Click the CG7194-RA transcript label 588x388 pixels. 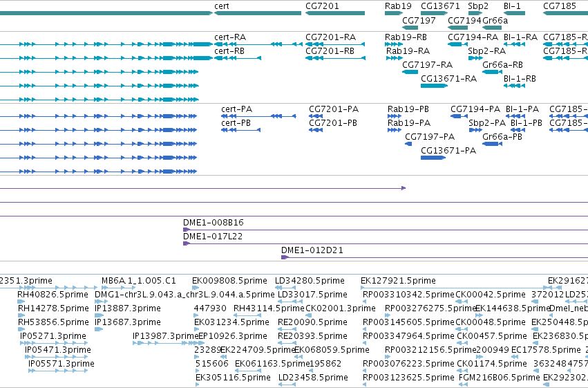pyautogui.click(x=473, y=37)
